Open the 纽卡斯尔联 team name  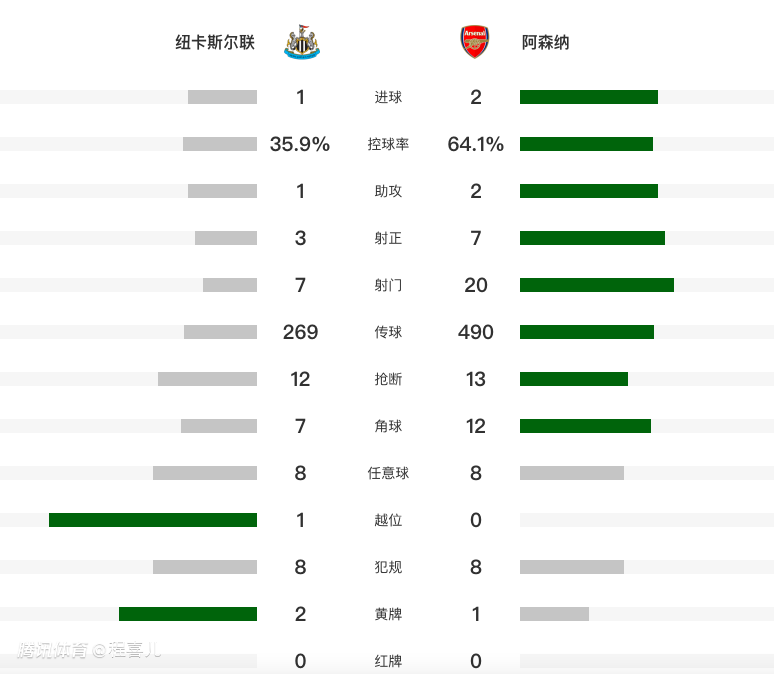(215, 43)
